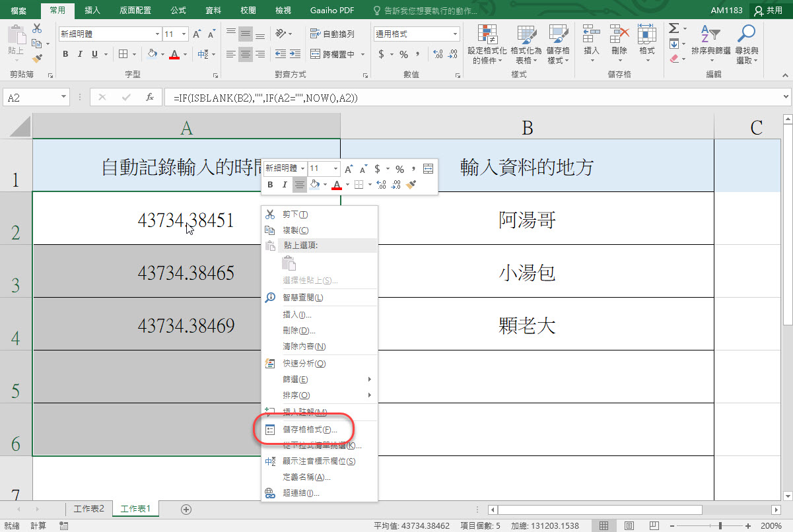This screenshot has width=793, height=532.
Task: Expand the ribbon font size dropdown
Action: coord(184,34)
